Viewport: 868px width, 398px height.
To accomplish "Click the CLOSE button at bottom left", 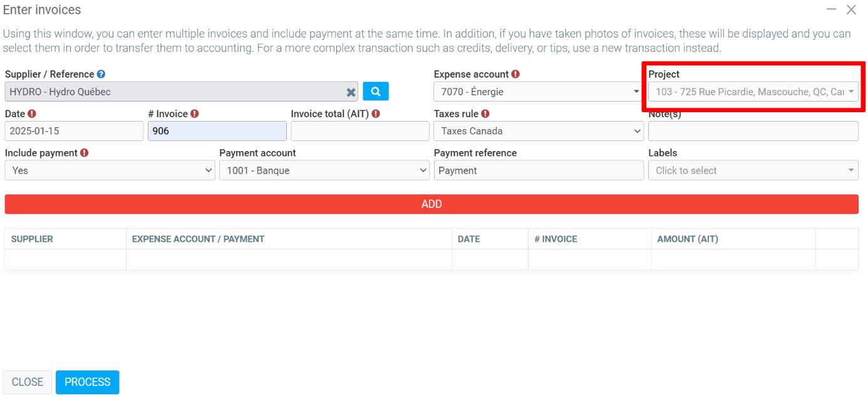I will (28, 382).
